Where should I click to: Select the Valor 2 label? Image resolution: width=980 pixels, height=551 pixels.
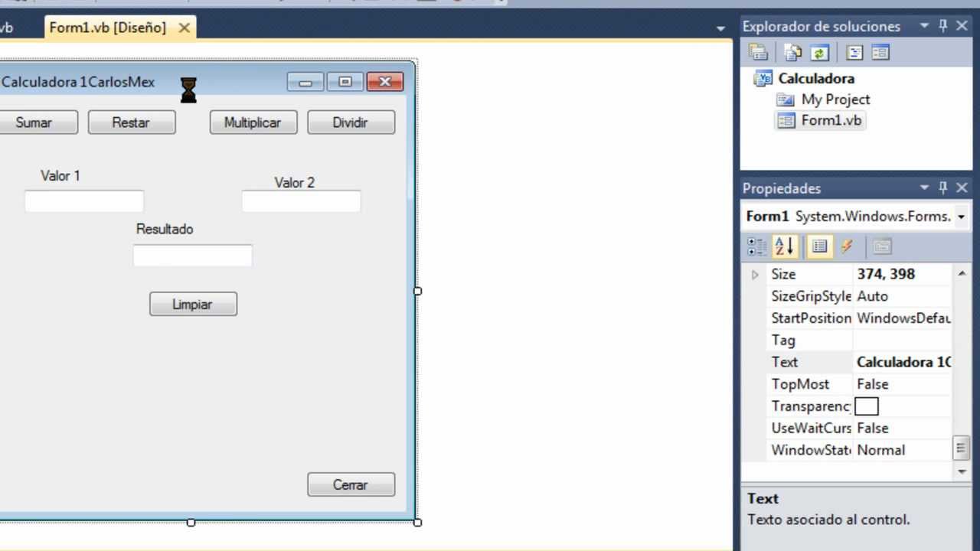(x=295, y=183)
